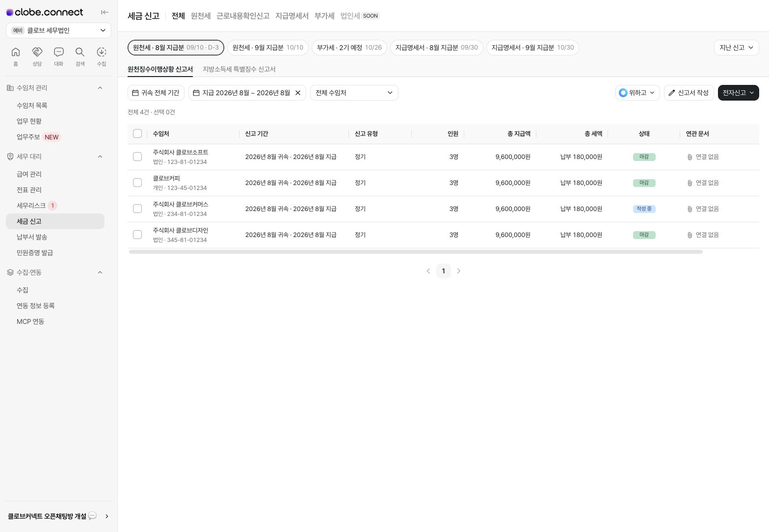Go to next page arrow
Viewport: 769px width, 532px height.
459,271
